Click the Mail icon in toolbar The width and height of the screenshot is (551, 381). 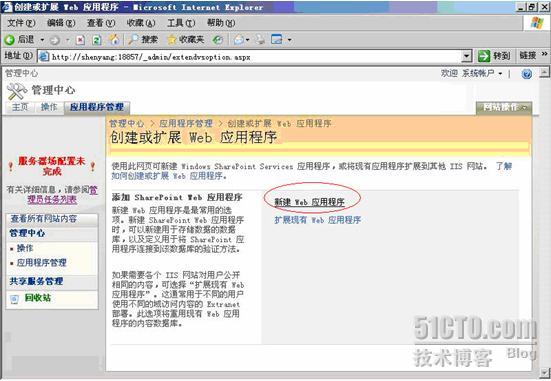pos(239,40)
